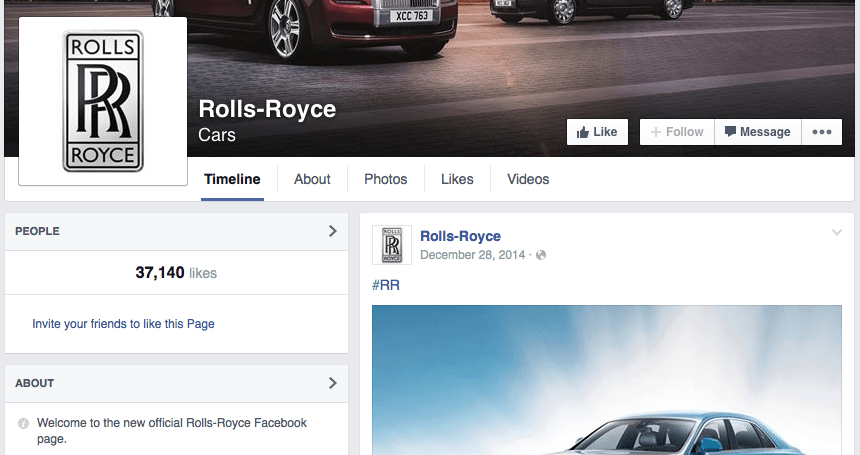Click the #RR hashtag
Image resolution: width=860 pixels, height=455 pixels.
click(x=386, y=285)
